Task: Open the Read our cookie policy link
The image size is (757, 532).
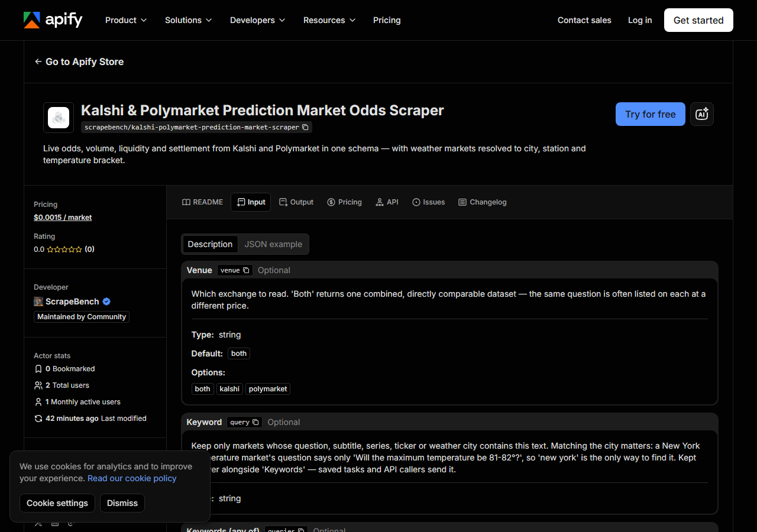Action: pyautogui.click(x=132, y=478)
